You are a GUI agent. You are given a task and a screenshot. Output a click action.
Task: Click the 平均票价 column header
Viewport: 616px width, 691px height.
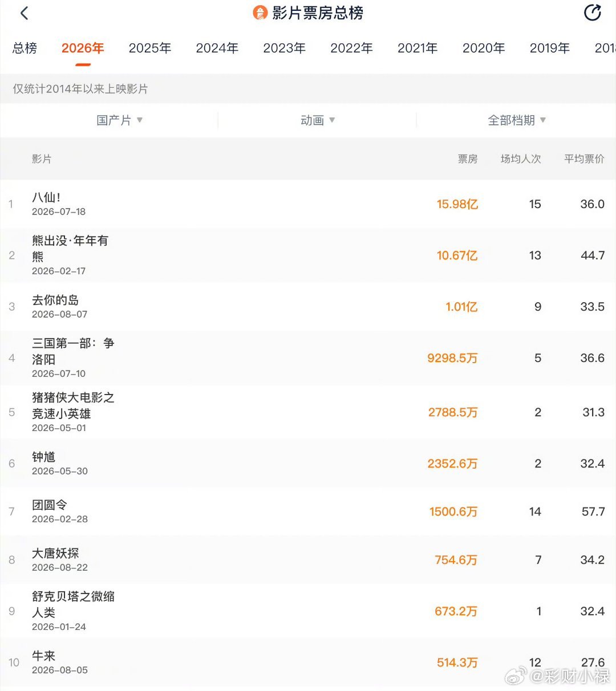pyautogui.click(x=584, y=159)
